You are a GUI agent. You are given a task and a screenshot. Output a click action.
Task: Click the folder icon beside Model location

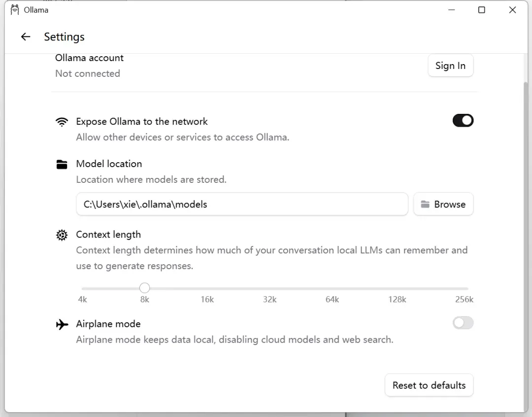62,164
